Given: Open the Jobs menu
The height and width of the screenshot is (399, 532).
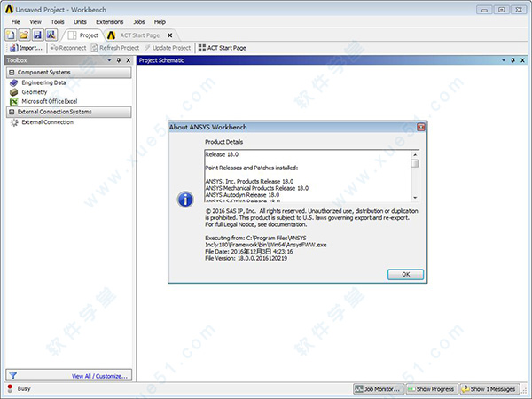Looking at the screenshot, I should 139,22.
